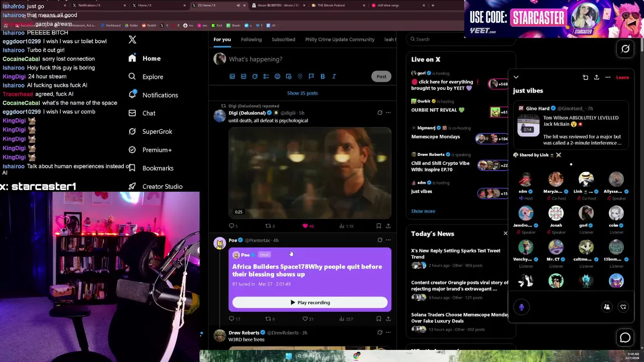The width and height of the screenshot is (644, 362).
Task: Click Show more under Live on X
Action: [423, 211]
